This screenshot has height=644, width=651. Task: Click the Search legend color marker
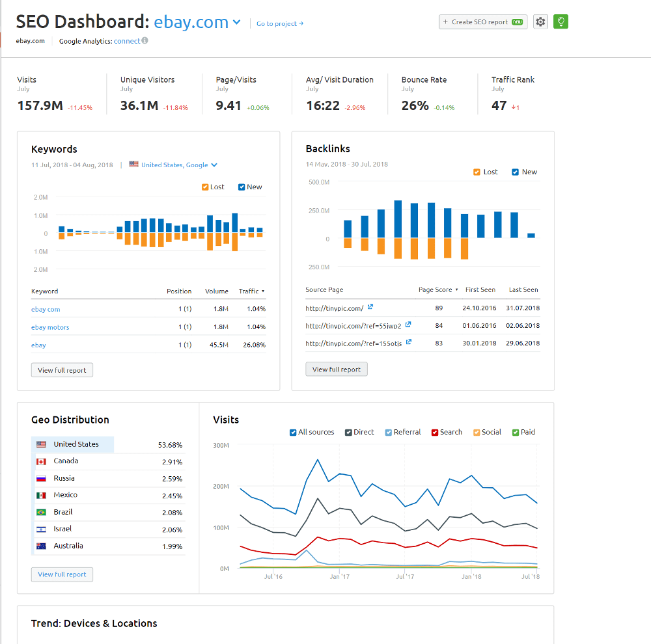434,431
